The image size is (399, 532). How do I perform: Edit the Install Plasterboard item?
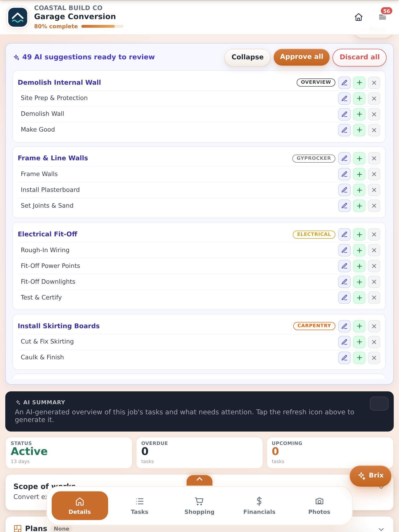coord(344,190)
